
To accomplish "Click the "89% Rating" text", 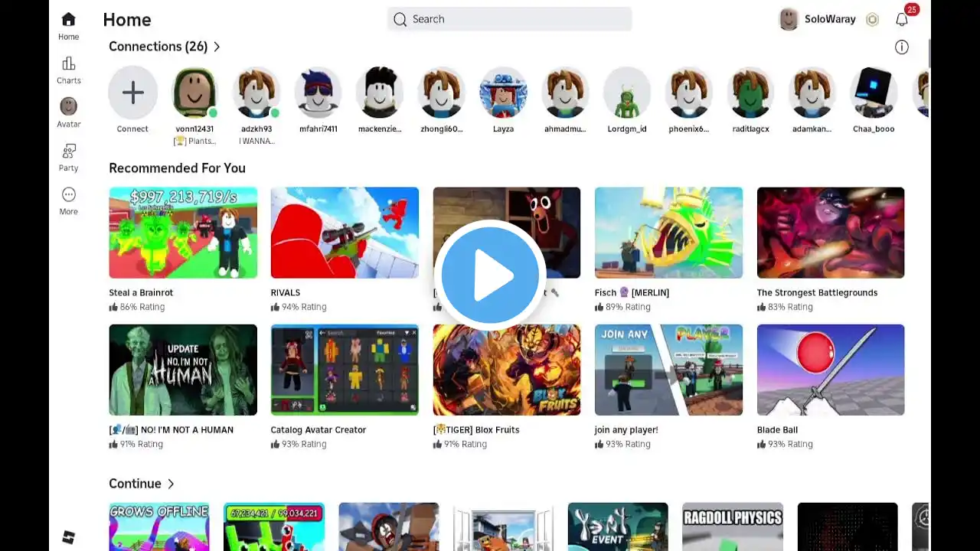I will (x=628, y=307).
